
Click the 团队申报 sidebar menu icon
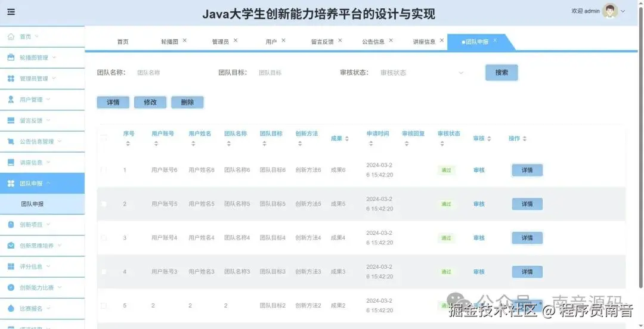pyautogui.click(x=11, y=183)
